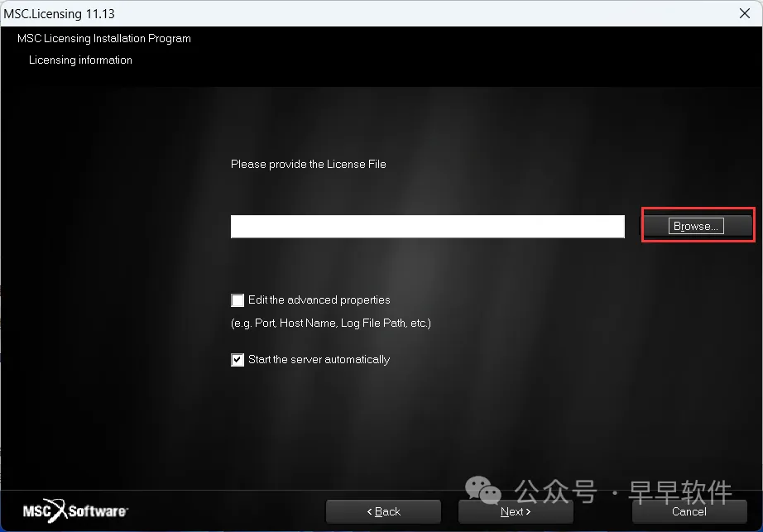763x532 pixels.
Task: Click the MSC Software logo
Action: 75,510
